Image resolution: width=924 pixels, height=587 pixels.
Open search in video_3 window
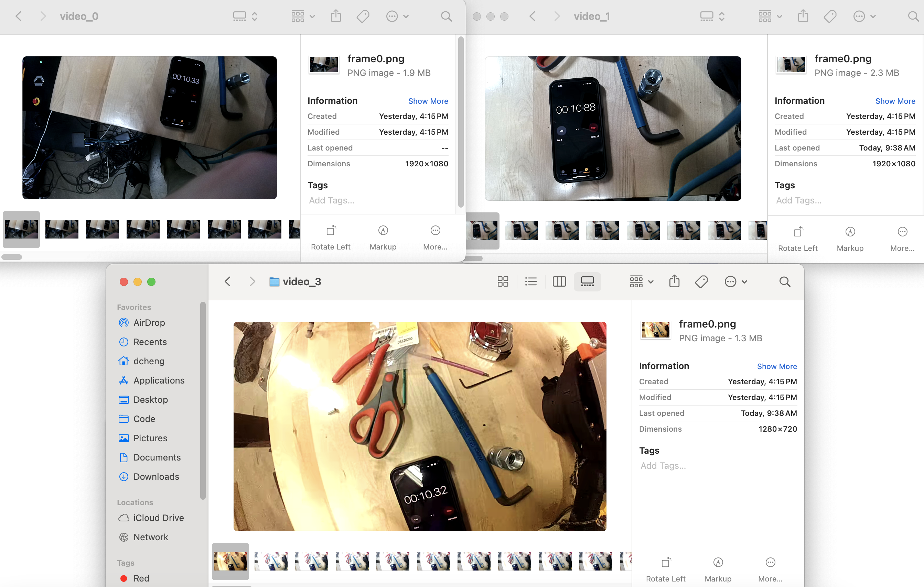[785, 282]
